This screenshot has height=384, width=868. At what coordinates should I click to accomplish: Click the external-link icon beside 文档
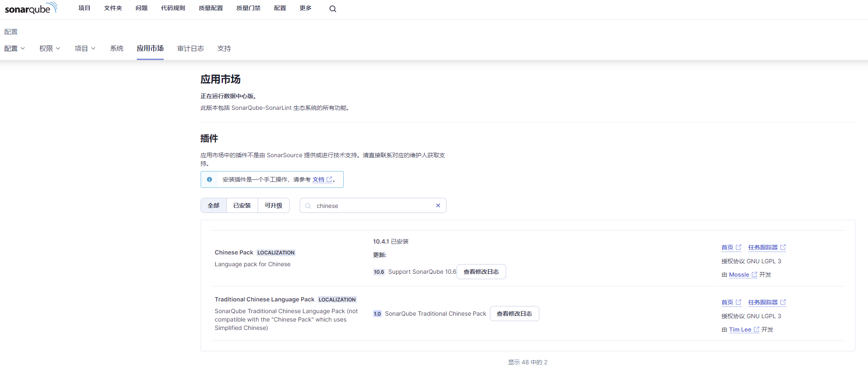[329, 179]
